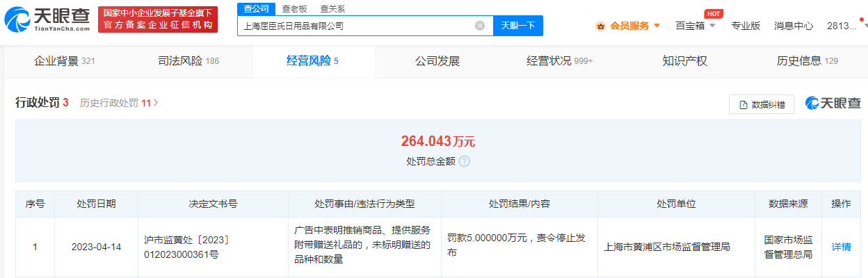Switch to the 经营状况 tab
Screen dimensions: 868x278
pyautogui.click(x=560, y=61)
